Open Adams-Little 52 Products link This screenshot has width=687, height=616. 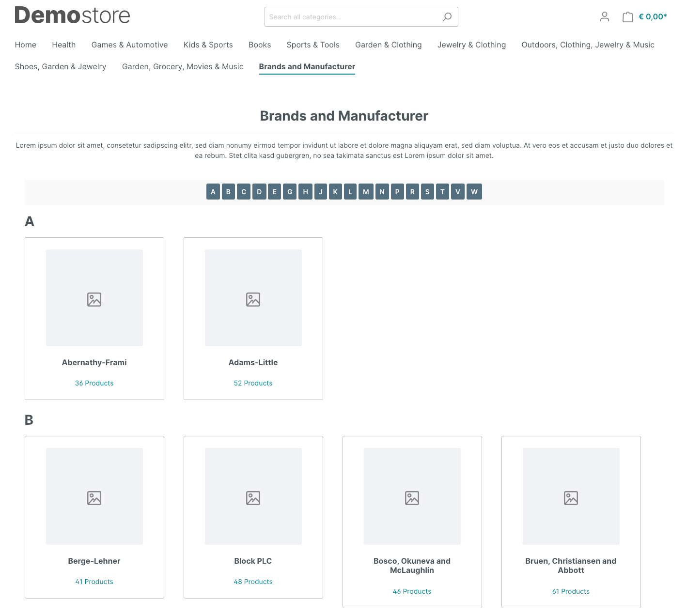pos(253,383)
